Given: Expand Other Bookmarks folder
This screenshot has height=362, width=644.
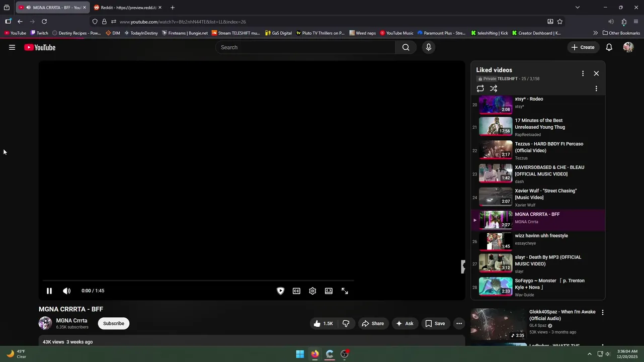Looking at the screenshot, I should [621, 33].
